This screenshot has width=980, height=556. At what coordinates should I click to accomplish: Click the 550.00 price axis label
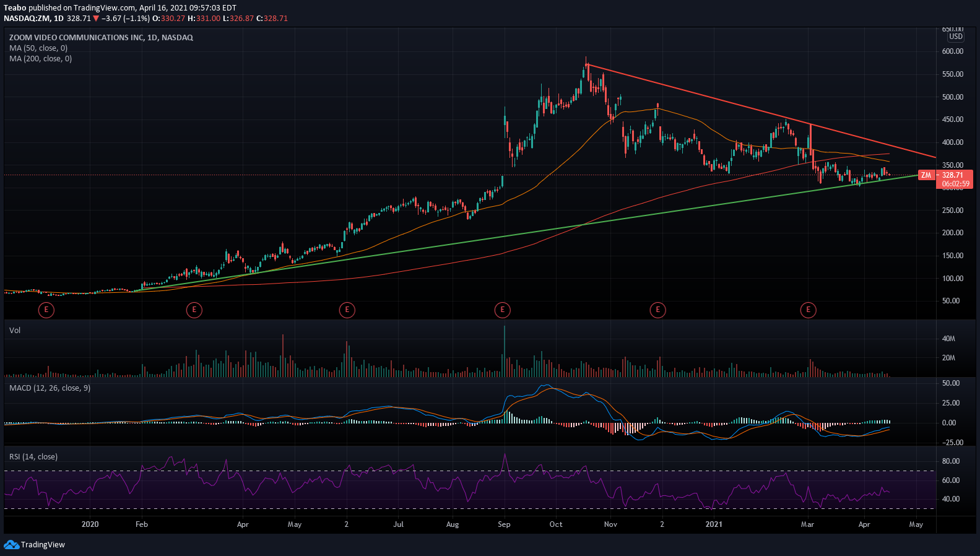pyautogui.click(x=953, y=74)
